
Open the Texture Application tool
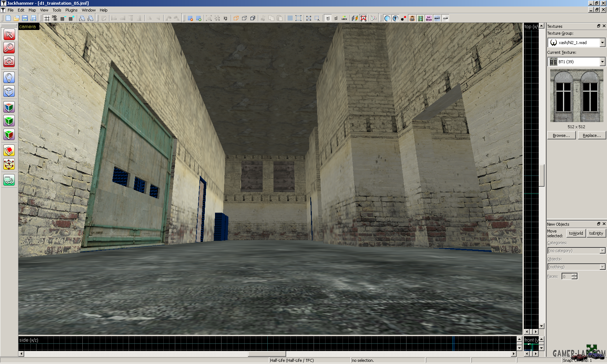coord(9,107)
